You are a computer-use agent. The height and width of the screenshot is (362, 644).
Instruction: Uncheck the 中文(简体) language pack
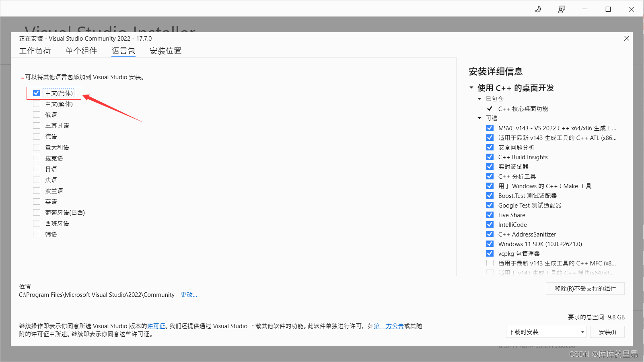pos(37,93)
